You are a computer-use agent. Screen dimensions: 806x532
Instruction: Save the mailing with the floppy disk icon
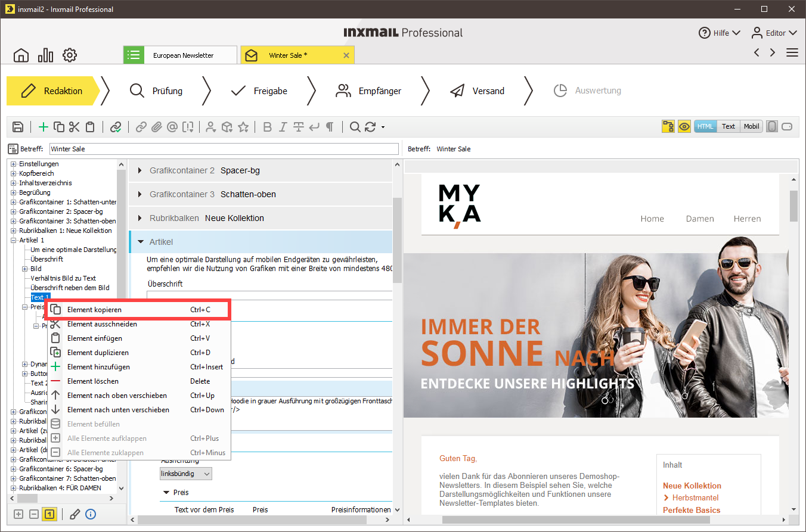click(18, 126)
